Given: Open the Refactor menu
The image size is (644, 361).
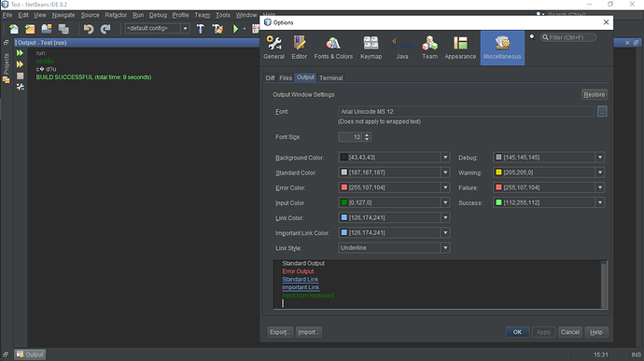Looking at the screenshot, I should [x=116, y=15].
